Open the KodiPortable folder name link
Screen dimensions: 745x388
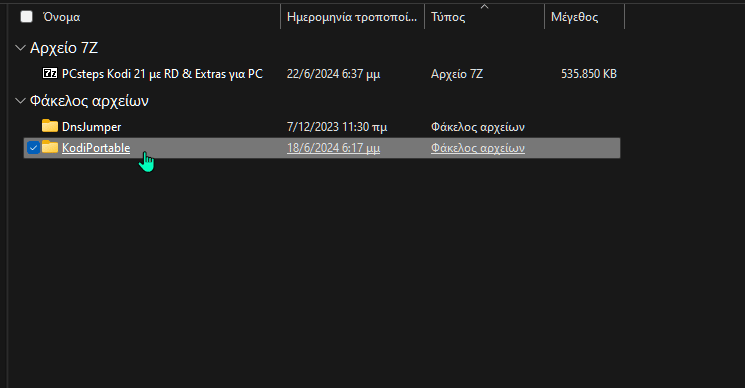pyautogui.click(x=96, y=148)
